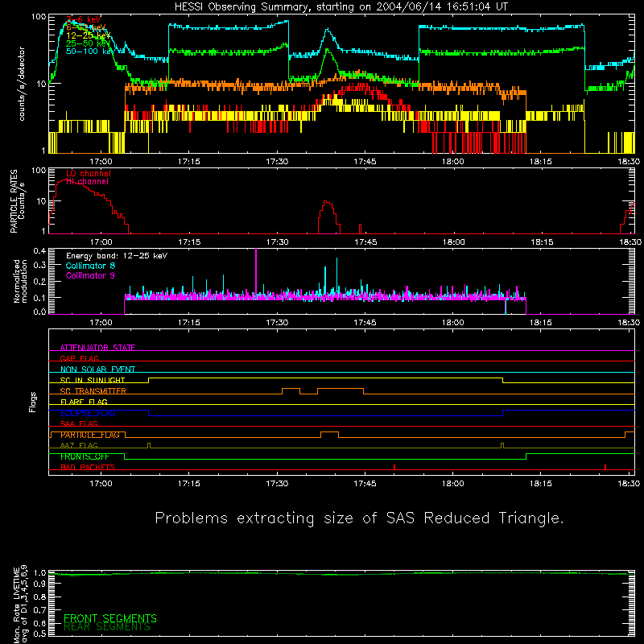Click the HI channel legend label
644x644 pixels.
[x=88, y=181]
